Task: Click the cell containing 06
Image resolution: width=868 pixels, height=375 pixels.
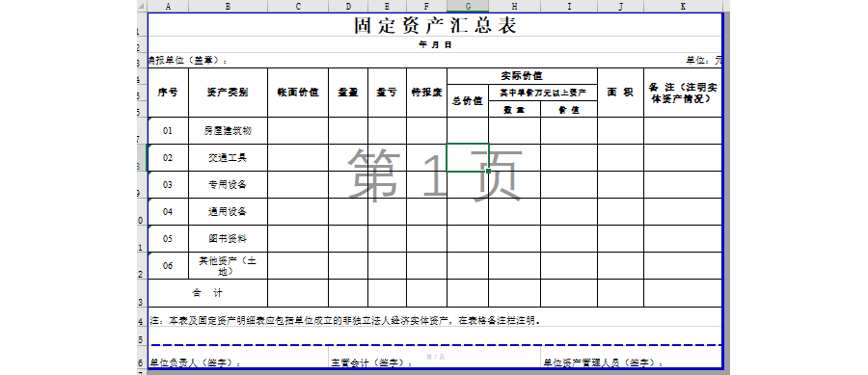Action: click(x=168, y=265)
